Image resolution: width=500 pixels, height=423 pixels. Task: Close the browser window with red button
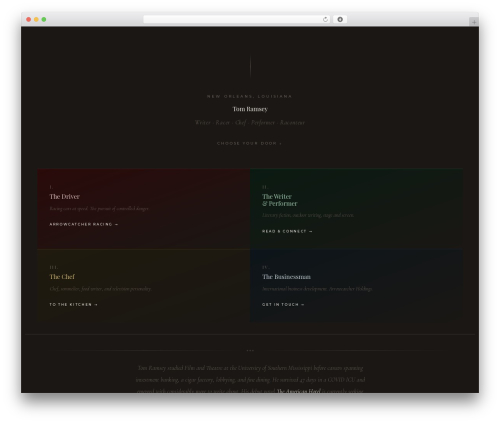point(29,19)
